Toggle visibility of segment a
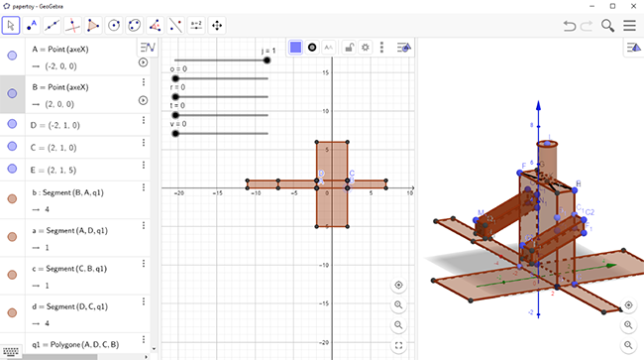Image resolution: width=644 pixels, height=360 pixels. (x=12, y=237)
